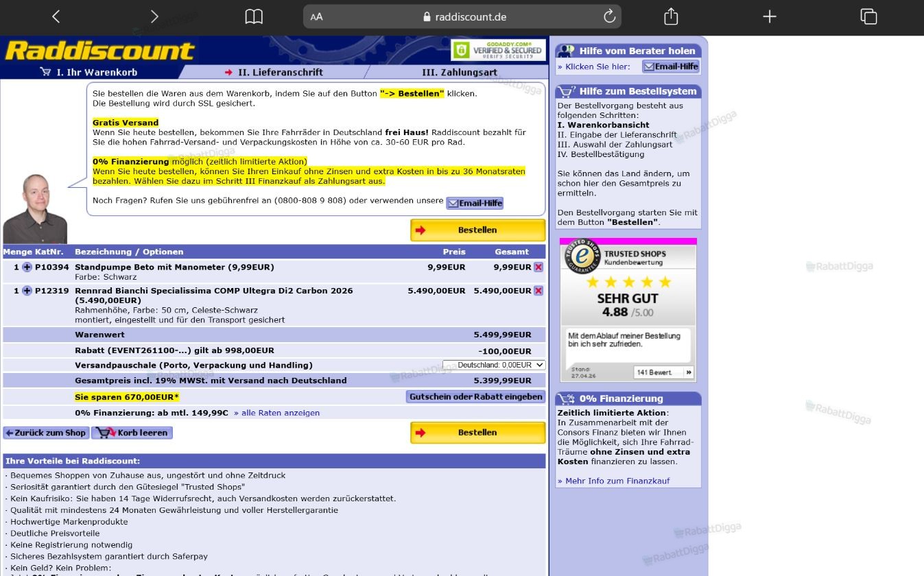Click the Standpumpe Beto mit Manometer name
This screenshot has height=576, width=924.
coord(174,267)
